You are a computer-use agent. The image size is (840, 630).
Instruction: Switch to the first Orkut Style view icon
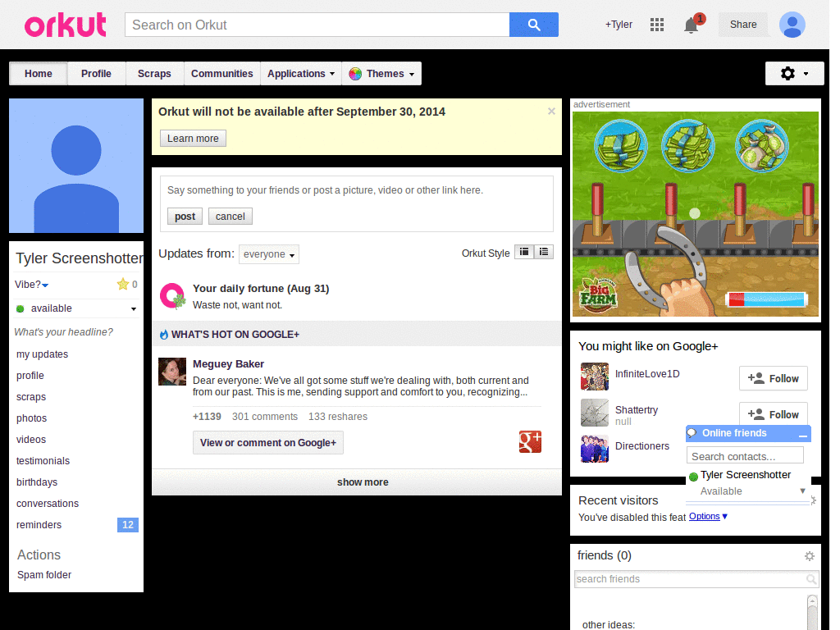[x=524, y=252]
